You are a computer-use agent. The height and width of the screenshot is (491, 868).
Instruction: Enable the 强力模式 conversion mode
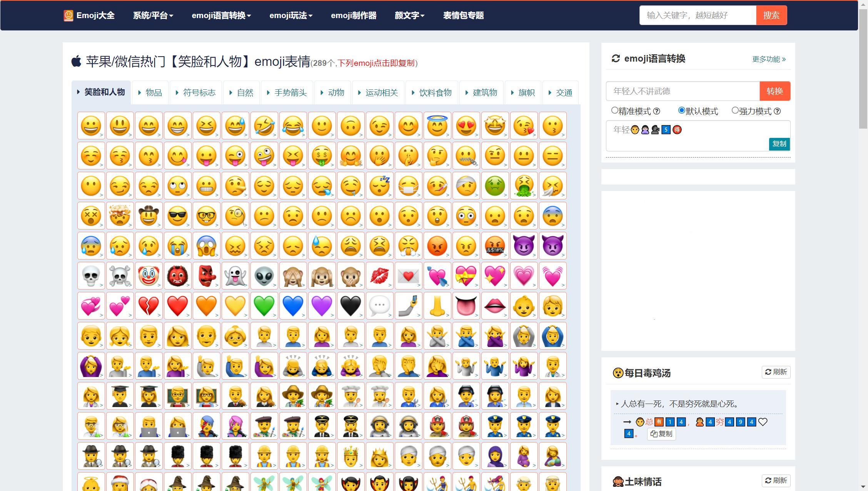tap(735, 110)
